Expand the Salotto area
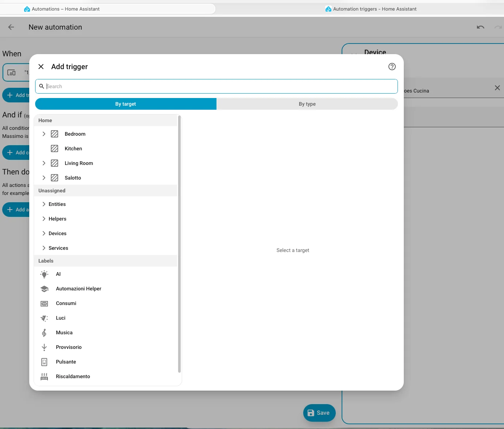 click(x=44, y=178)
